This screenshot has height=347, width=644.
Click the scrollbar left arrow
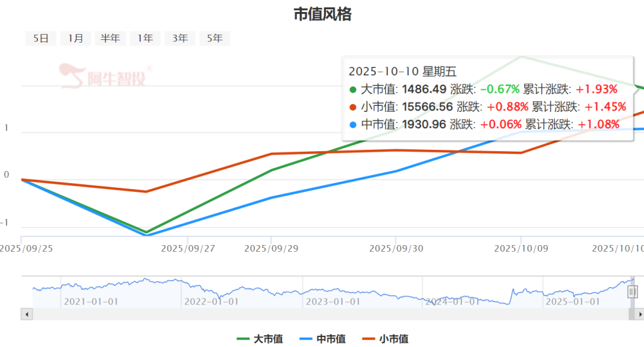click(x=27, y=314)
